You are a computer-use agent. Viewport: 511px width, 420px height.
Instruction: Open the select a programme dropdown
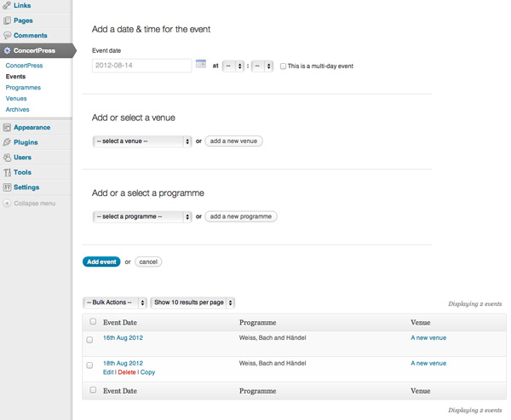(x=142, y=216)
